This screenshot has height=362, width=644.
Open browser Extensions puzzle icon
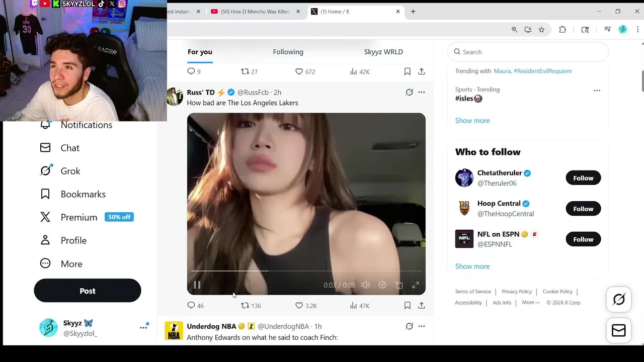(562, 30)
